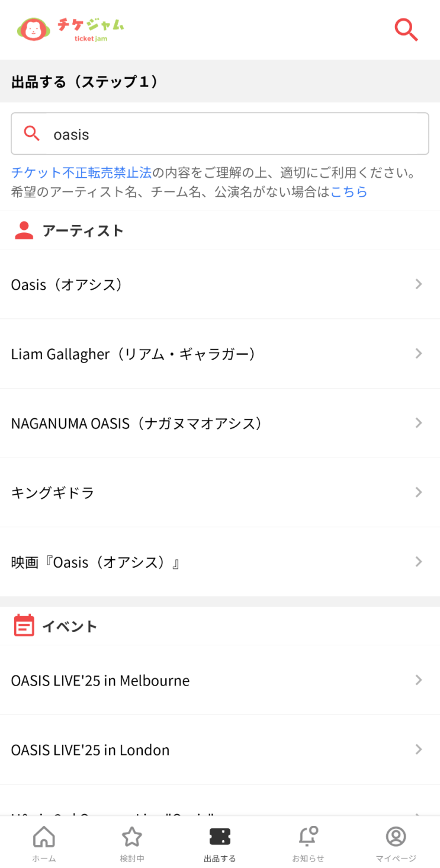440x868 pixels.
Task: Go to Home (ホーム) tab
Action: pyautogui.click(x=44, y=844)
